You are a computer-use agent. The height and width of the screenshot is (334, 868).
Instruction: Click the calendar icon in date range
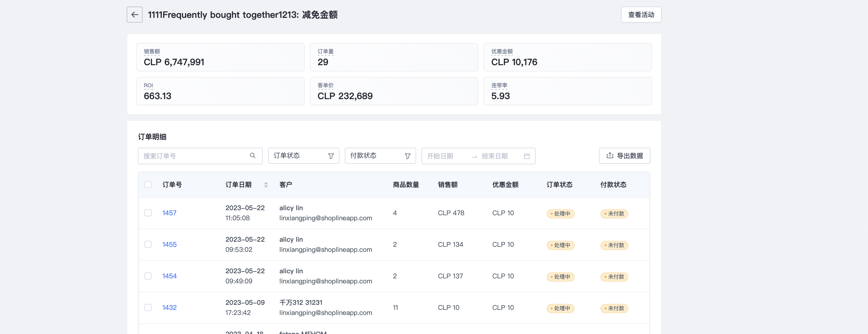pyautogui.click(x=527, y=156)
